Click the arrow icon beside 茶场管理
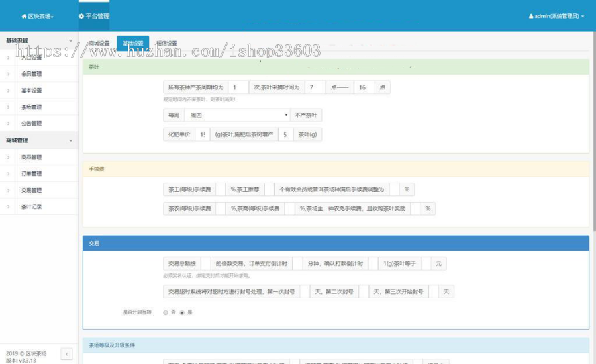 (x=8, y=107)
